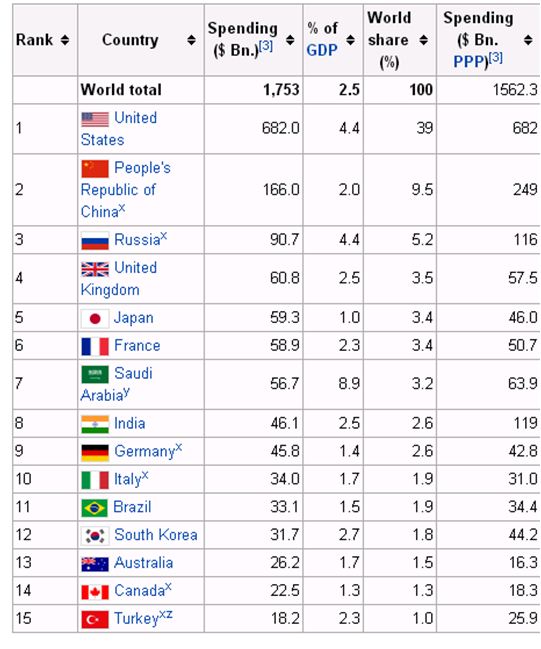Sort by Spending ($ Bn.) arrows

290,40
